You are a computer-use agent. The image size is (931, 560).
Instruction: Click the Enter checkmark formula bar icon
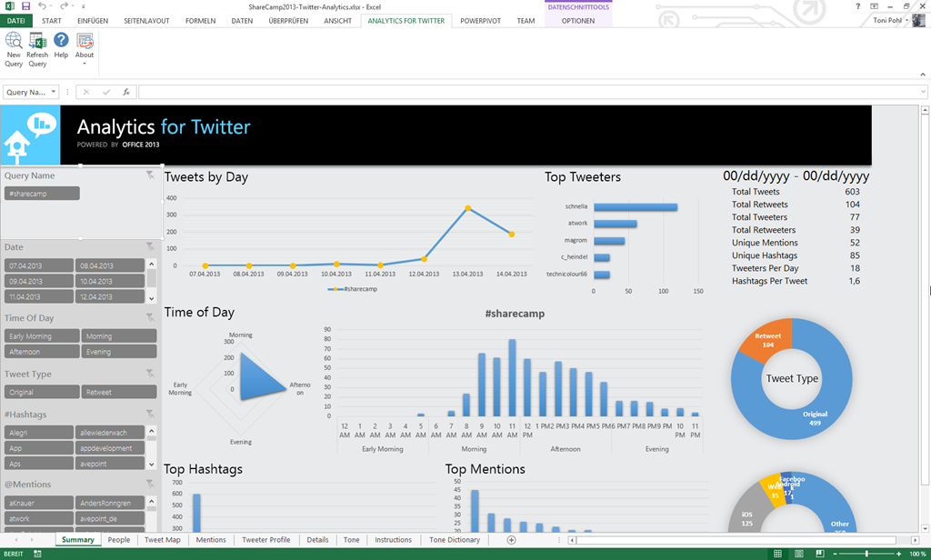click(106, 92)
